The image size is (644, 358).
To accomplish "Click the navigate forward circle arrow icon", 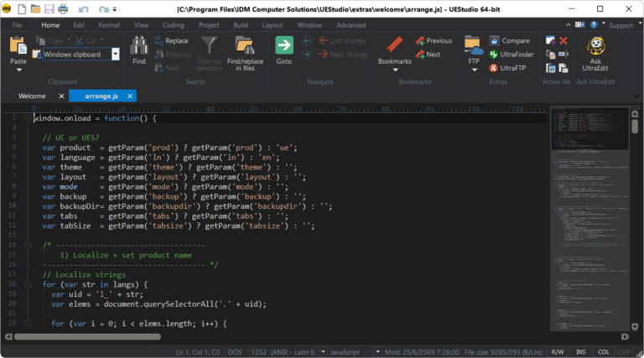I will 306,54.
